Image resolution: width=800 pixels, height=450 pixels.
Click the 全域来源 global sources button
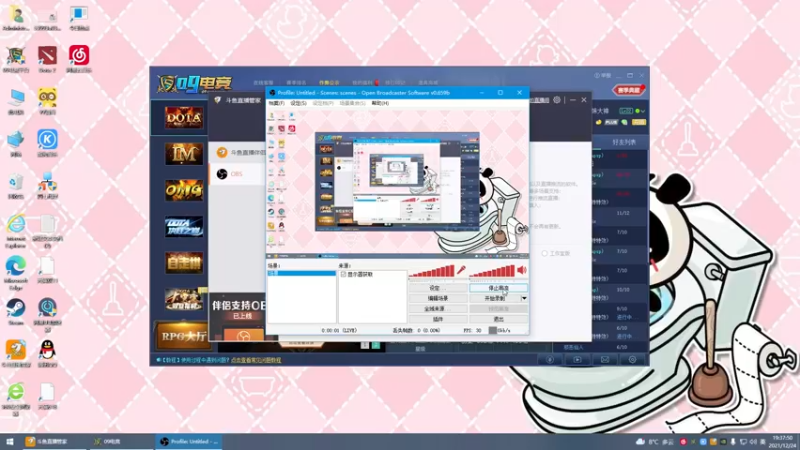437,309
